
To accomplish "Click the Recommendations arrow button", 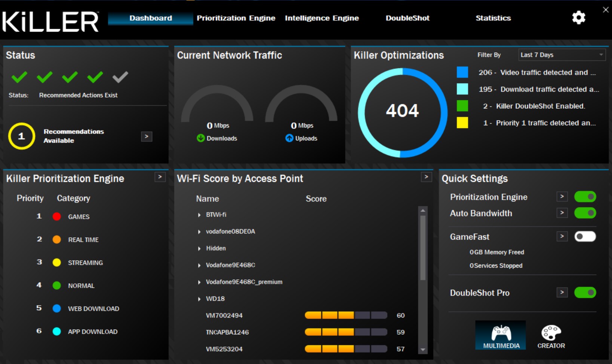I will pyautogui.click(x=146, y=136).
